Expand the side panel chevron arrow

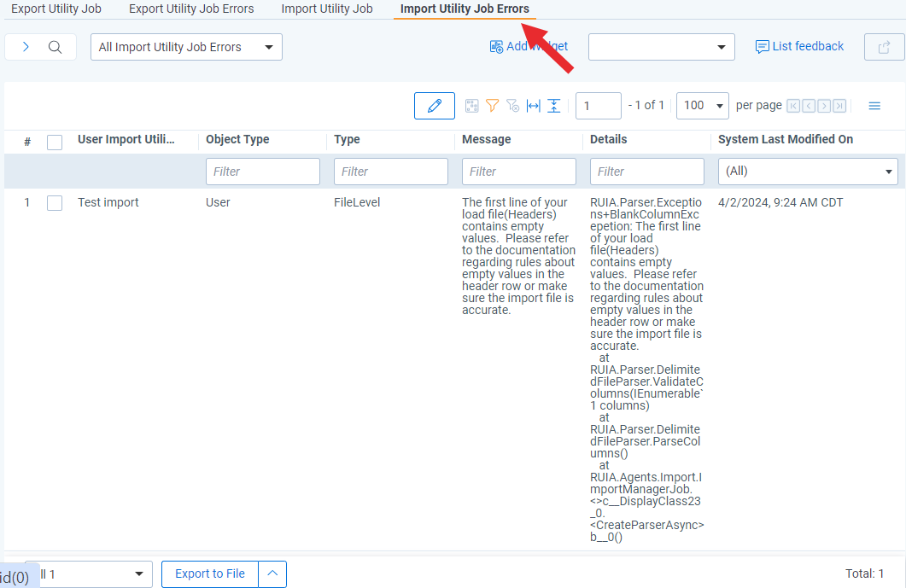click(26, 47)
